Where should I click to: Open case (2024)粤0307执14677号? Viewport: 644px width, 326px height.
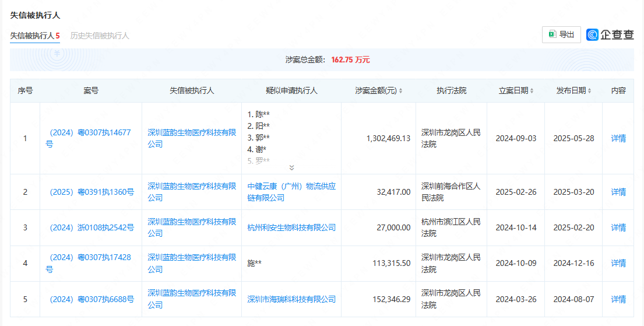(89, 139)
